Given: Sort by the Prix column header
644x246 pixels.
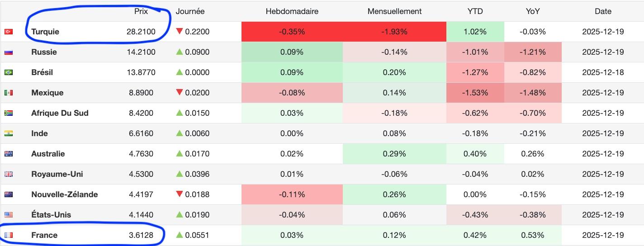Looking at the screenshot, I should pyautogui.click(x=141, y=11).
